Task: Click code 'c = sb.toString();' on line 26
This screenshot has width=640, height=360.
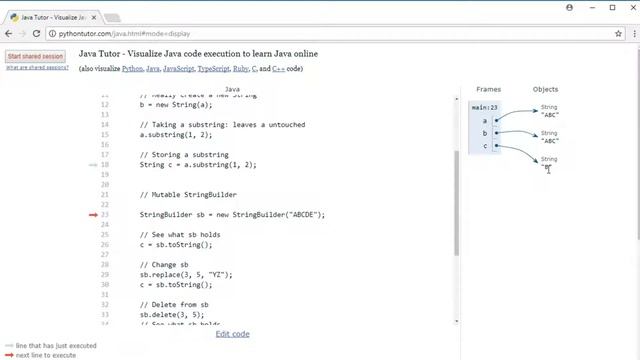Action: 176,245
